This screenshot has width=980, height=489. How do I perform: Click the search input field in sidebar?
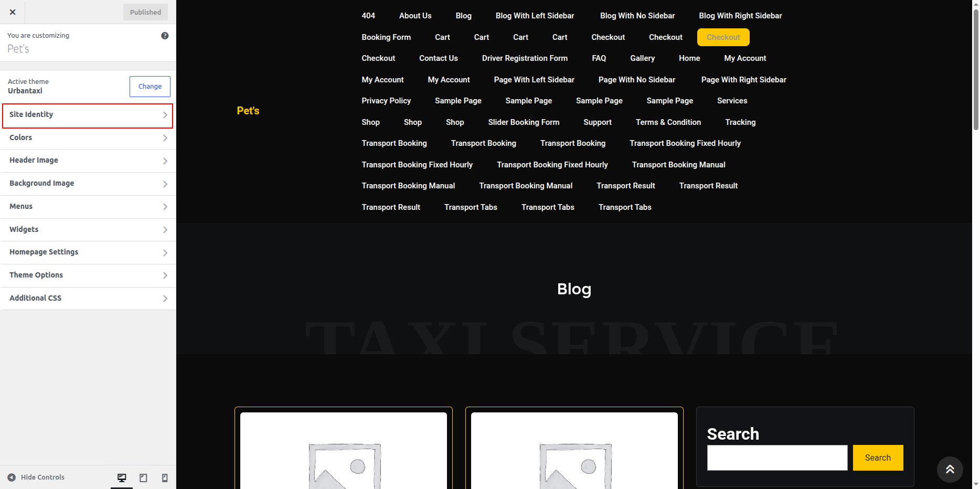coord(777,458)
